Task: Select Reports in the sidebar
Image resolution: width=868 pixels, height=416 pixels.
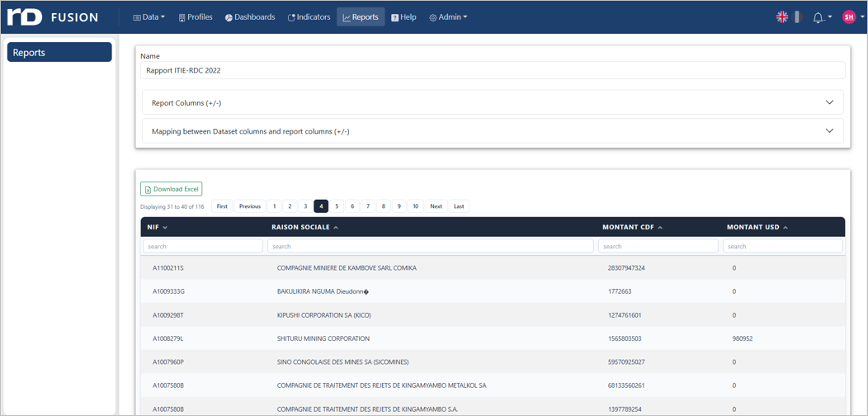Action: [59, 52]
